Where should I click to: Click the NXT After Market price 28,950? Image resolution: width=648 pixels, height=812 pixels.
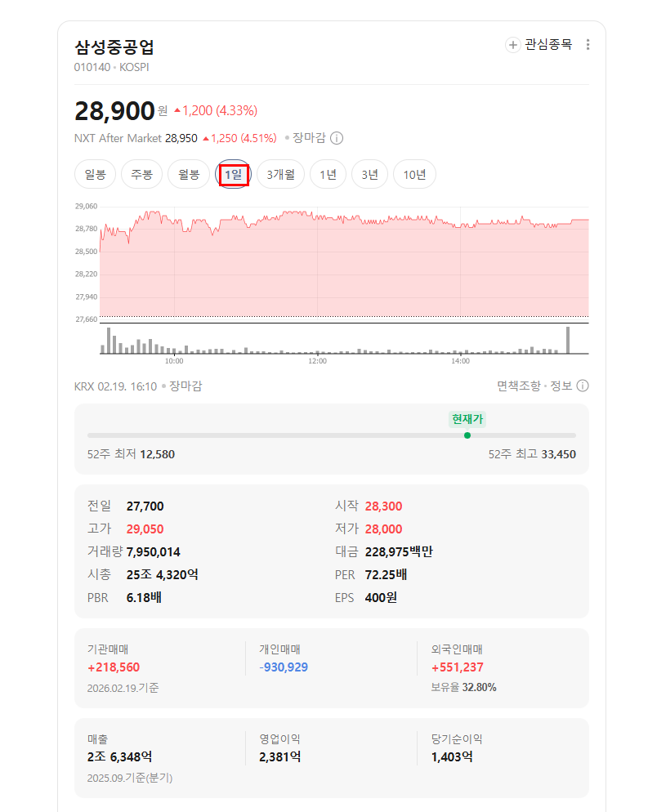(x=181, y=138)
